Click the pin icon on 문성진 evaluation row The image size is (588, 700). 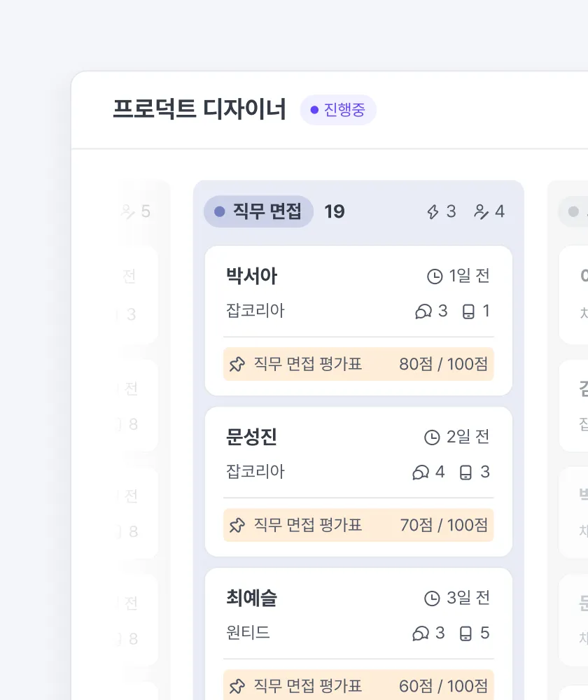237,525
